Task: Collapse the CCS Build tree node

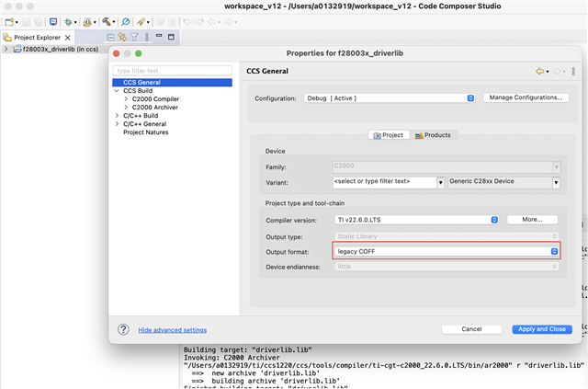Action: tap(117, 91)
